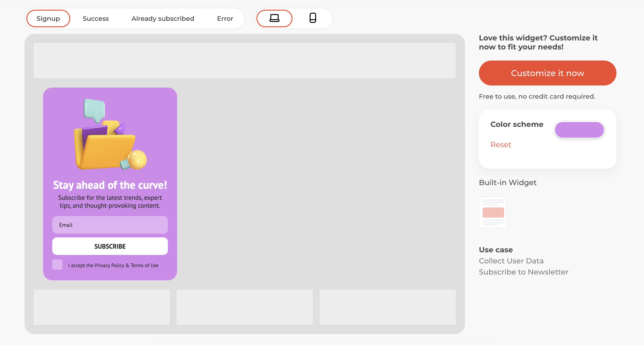Reset the color scheme
The width and height of the screenshot is (644, 345).
pyautogui.click(x=500, y=145)
